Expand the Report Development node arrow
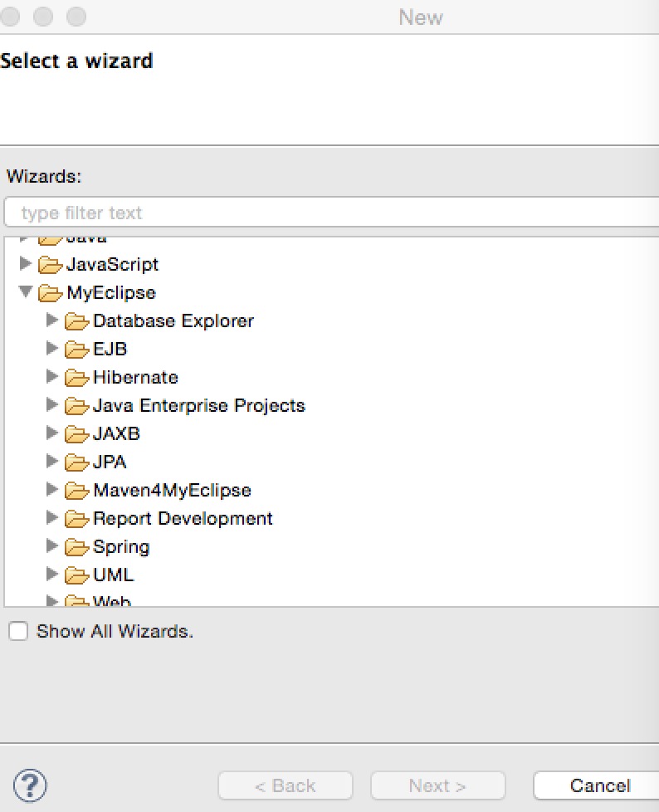Image resolution: width=659 pixels, height=812 pixels. 51,517
